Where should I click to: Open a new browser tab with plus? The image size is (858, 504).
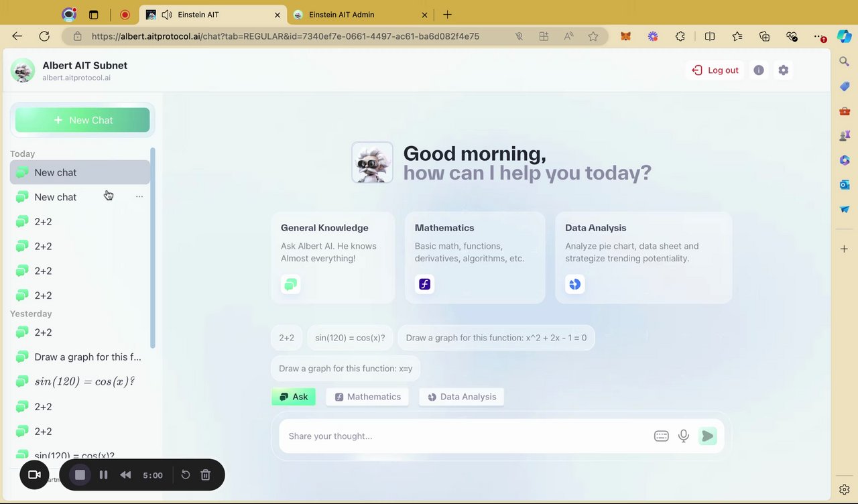(x=448, y=15)
